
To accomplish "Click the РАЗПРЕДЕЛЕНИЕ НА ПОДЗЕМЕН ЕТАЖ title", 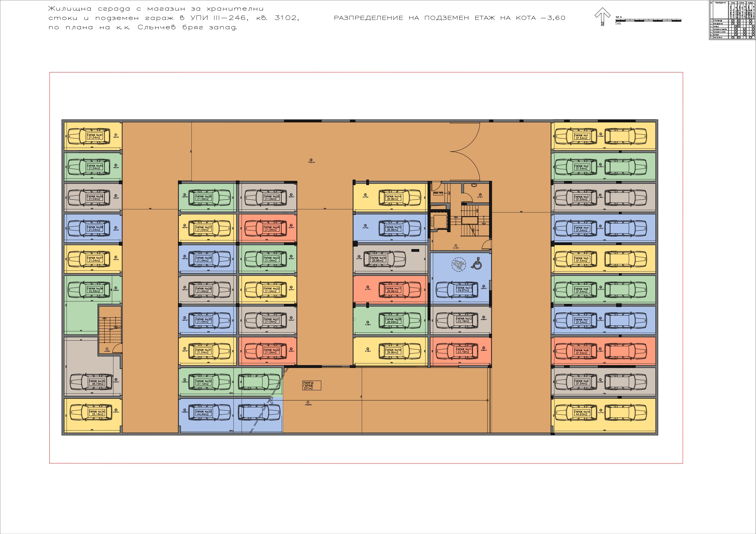I will pos(449,18).
